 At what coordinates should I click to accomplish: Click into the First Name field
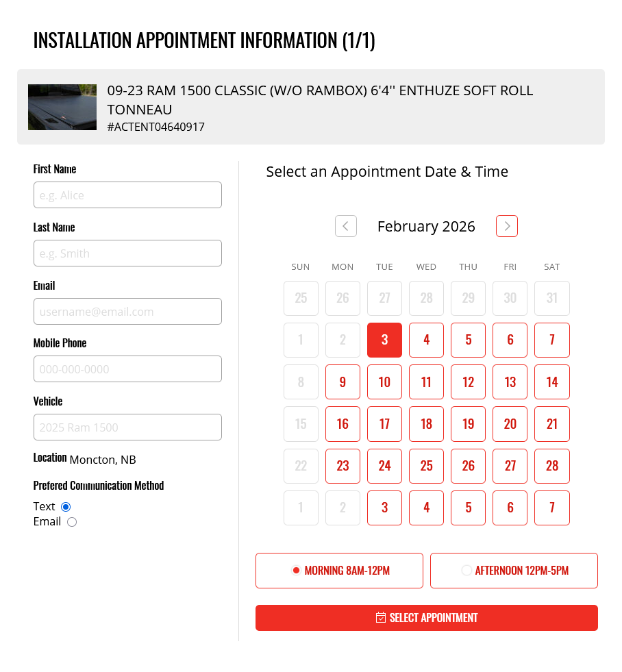(127, 195)
